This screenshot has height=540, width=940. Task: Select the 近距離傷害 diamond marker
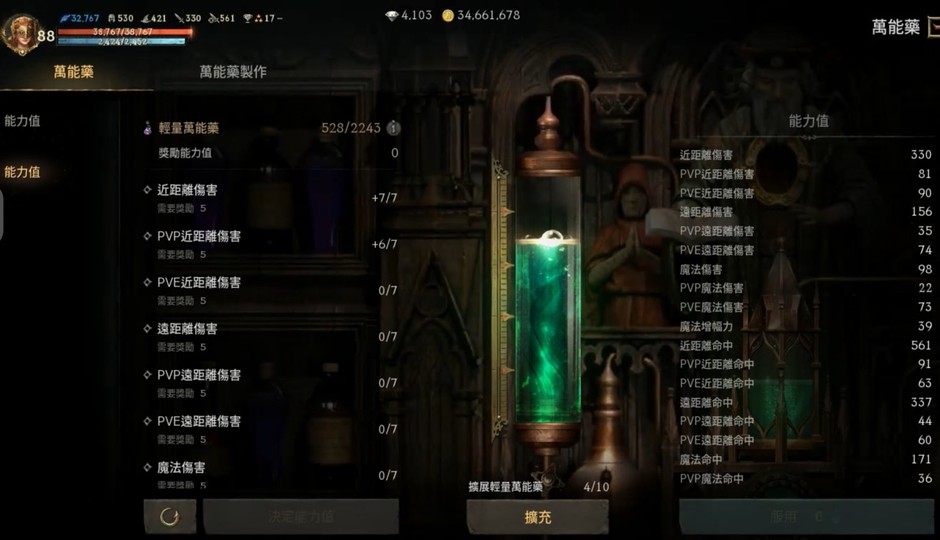(147, 190)
